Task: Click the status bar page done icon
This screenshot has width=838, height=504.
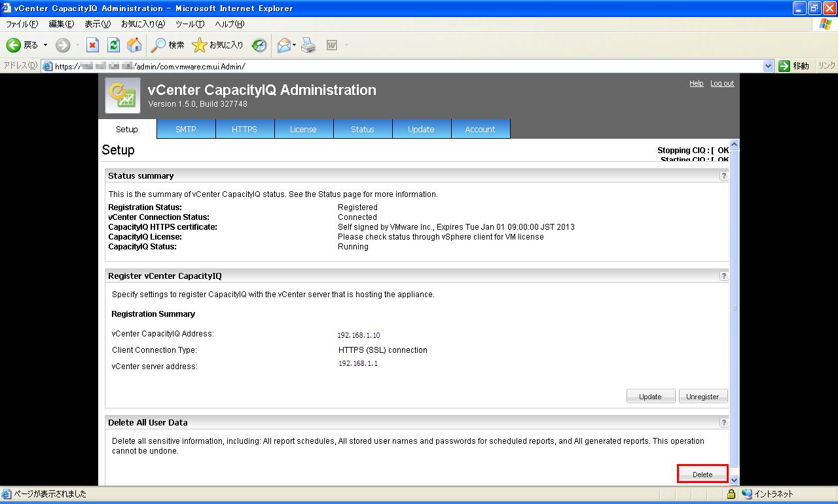Action: coord(7,494)
